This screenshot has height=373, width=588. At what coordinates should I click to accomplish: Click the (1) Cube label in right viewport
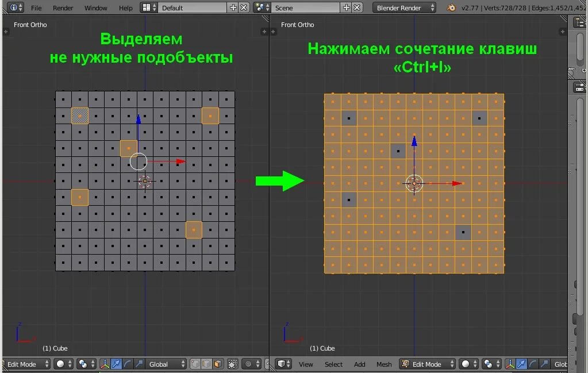click(x=322, y=348)
